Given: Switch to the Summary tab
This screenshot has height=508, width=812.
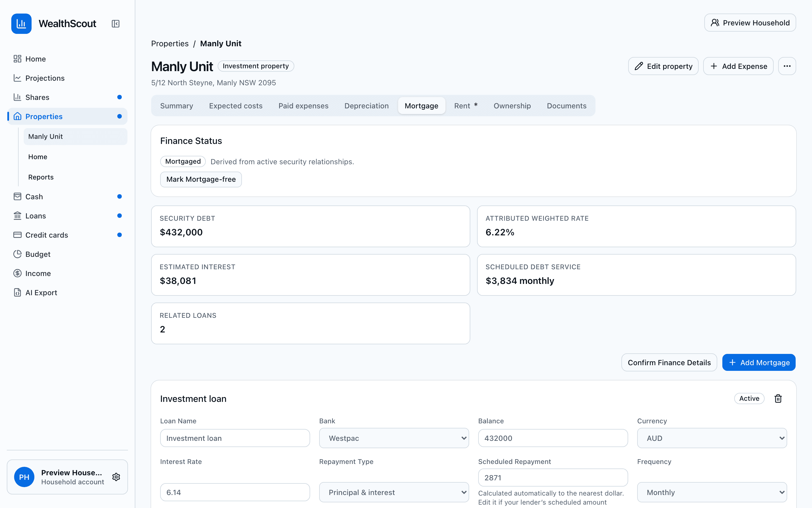Looking at the screenshot, I should point(176,106).
